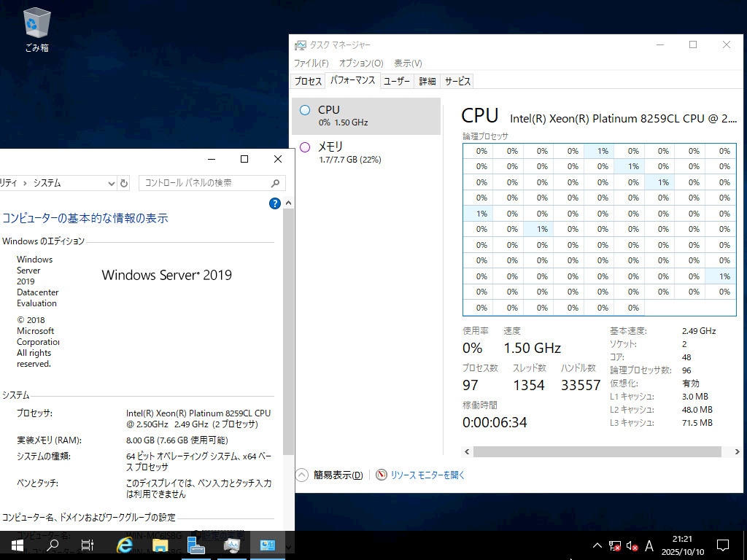Select the パフォーマンス tab
This screenshot has width=747, height=560.
(x=352, y=80)
